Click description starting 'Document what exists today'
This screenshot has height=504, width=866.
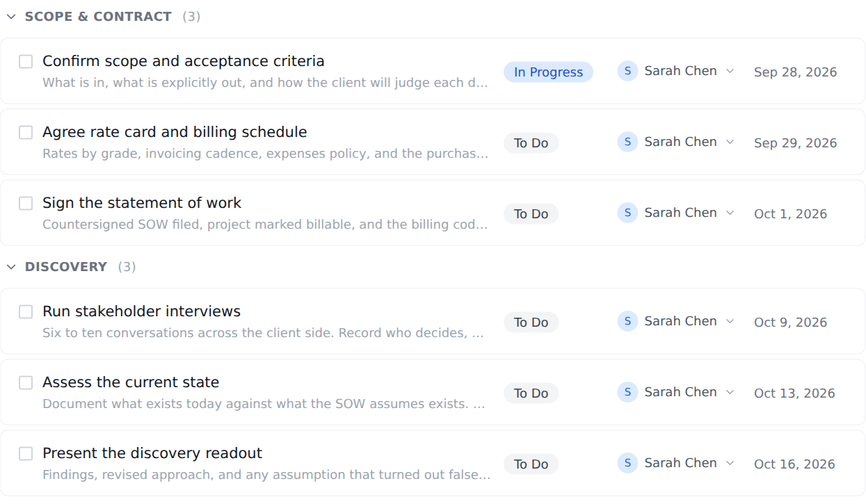264,404
